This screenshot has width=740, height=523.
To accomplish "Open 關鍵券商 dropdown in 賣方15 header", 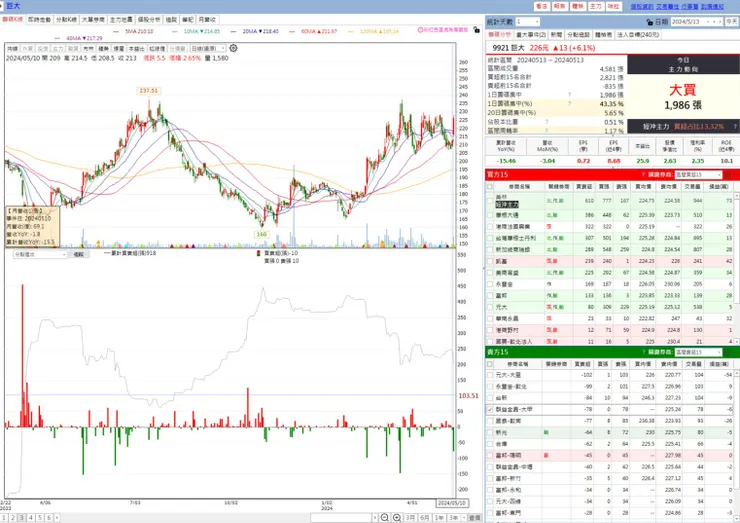I will pyautogui.click(x=698, y=352).
